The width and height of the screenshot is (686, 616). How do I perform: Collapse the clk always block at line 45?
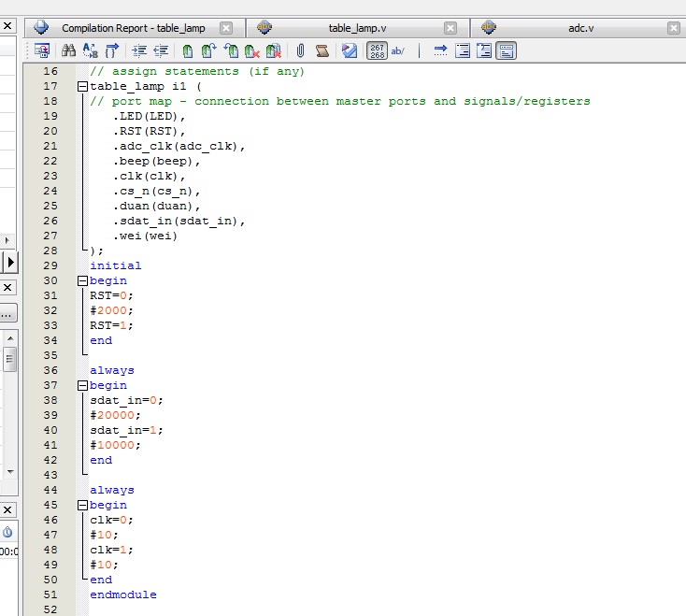point(82,505)
